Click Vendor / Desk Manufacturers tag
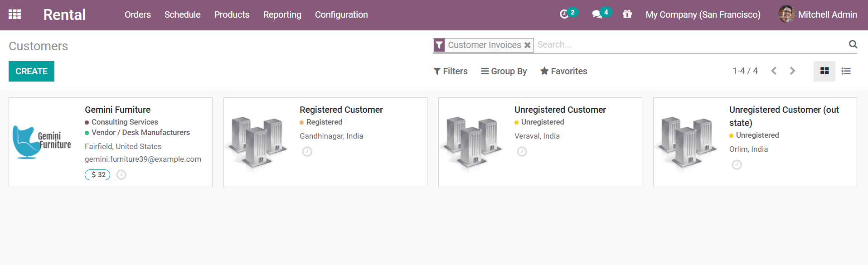The image size is (868, 265). pyautogui.click(x=137, y=133)
